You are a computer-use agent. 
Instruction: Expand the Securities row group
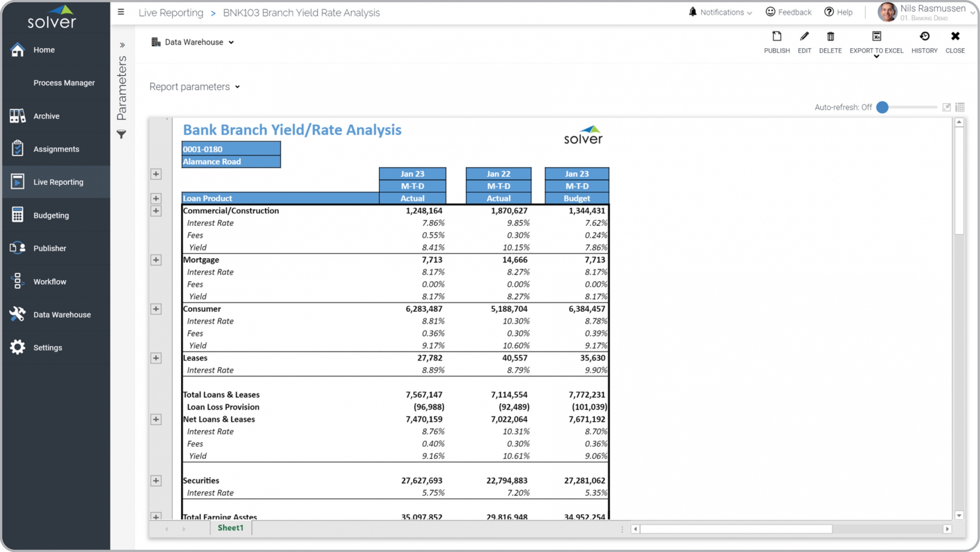(x=156, y=481)
